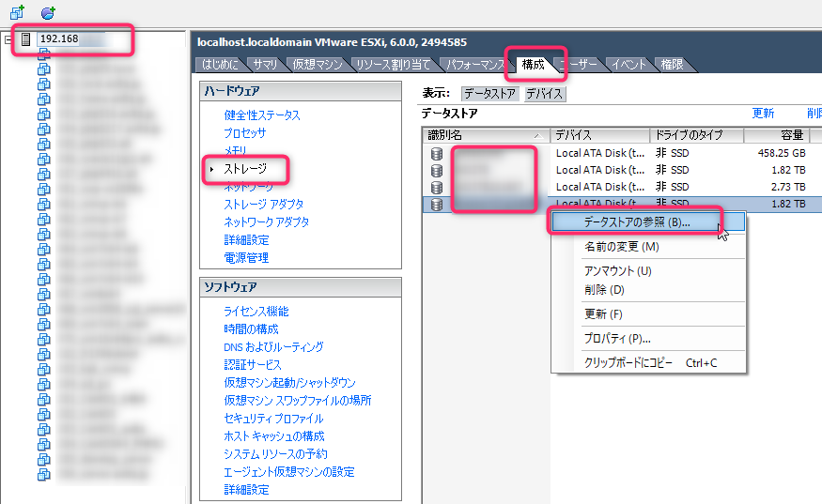Open ネットワーク アダプタ link
822x504 pixels.
(x=266, y=222)
